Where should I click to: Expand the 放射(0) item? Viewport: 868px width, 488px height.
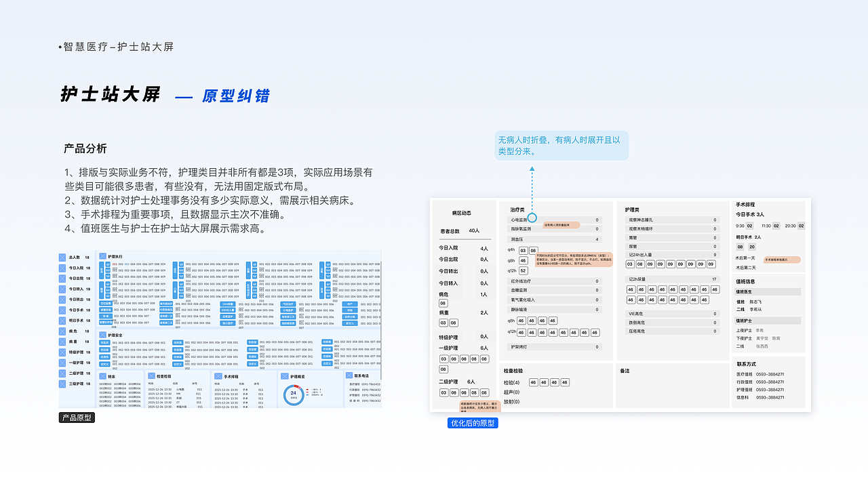tap(513, 402)
